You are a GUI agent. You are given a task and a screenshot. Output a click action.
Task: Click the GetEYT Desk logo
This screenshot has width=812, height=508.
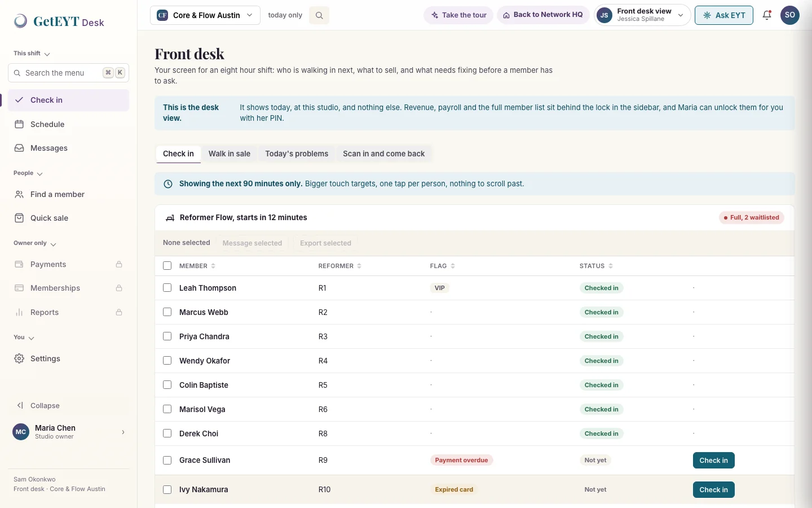[x=59, y=21]
